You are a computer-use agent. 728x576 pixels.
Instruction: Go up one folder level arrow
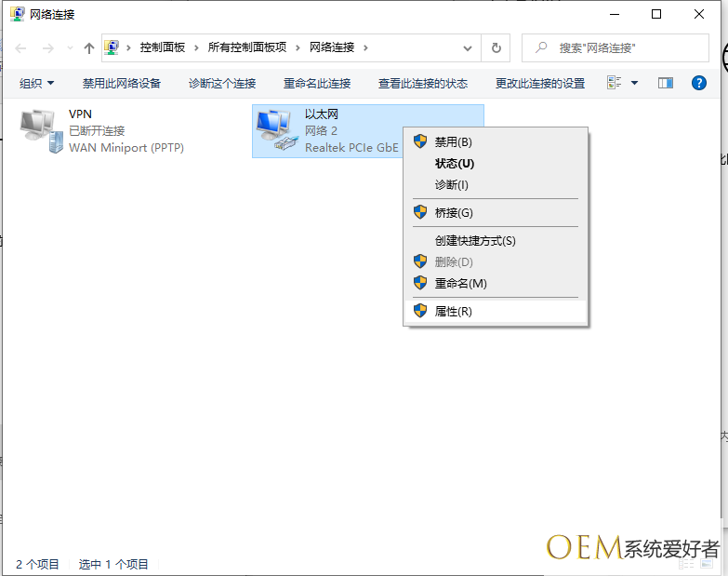(89, 47)
